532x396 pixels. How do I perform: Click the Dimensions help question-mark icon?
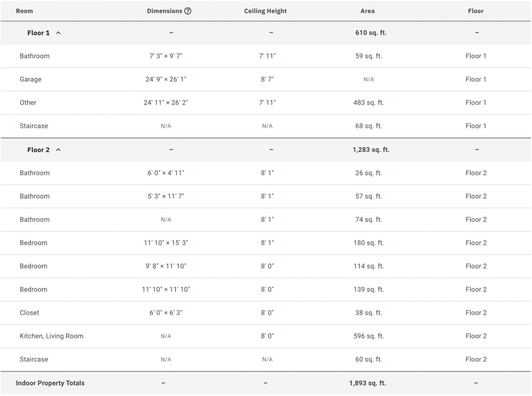point(188,11)
